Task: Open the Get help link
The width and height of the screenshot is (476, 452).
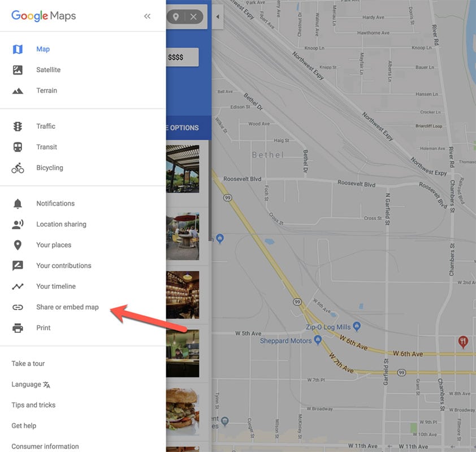Action: (x=24, y=425)
